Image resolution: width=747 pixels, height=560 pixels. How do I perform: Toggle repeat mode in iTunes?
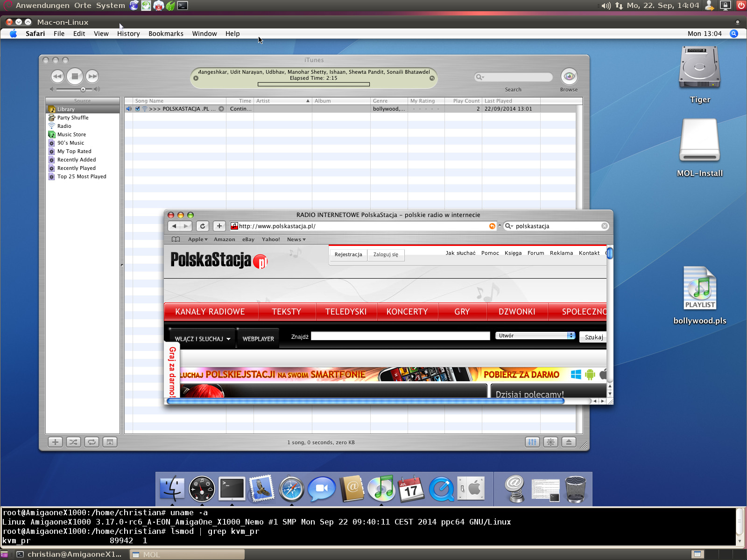(92, 442)
